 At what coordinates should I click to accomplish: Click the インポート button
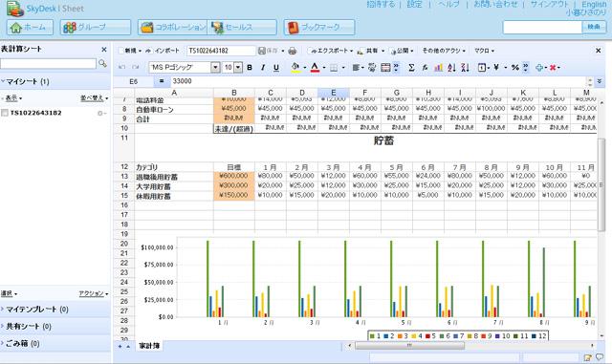tap(163, 51)
